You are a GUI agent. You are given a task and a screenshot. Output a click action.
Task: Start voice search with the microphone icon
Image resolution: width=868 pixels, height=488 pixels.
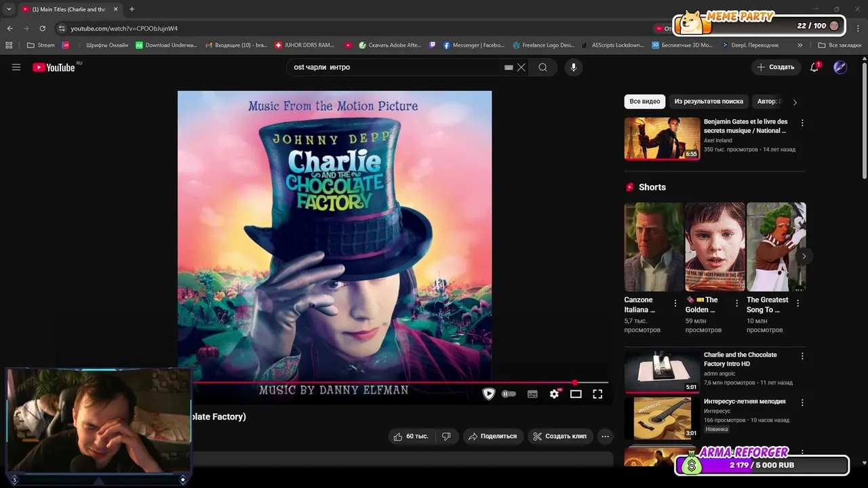tap(574, 67)
